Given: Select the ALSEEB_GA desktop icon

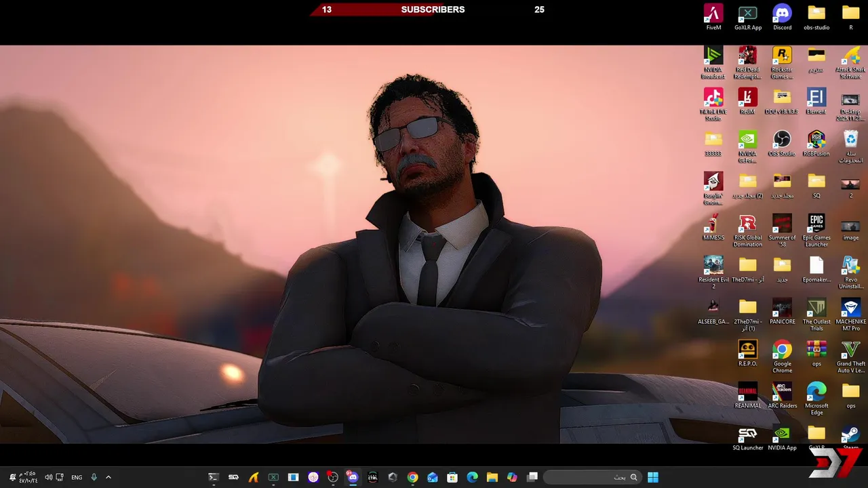Looking at the screenshot, I should [x=713, y=311].
